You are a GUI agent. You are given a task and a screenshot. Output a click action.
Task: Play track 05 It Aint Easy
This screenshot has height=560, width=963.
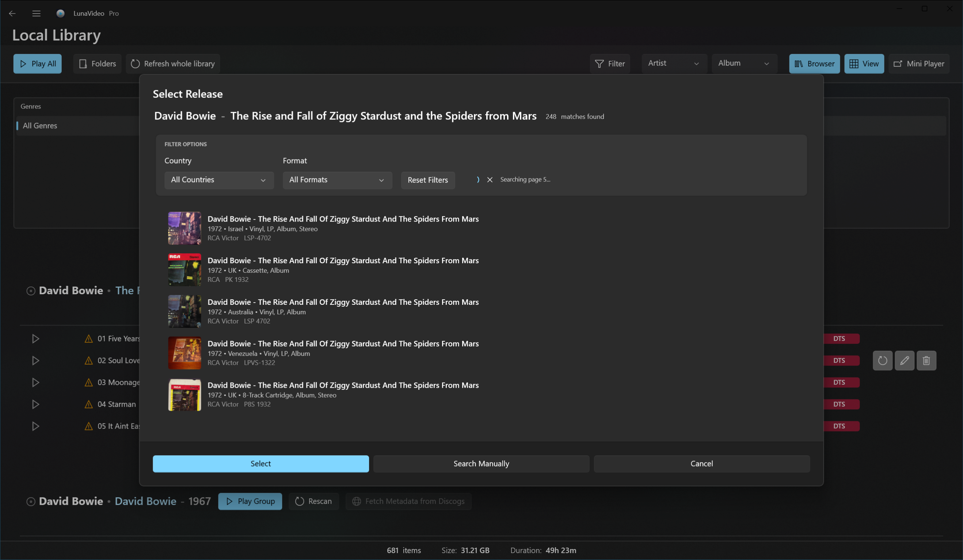click(x=35, y=426)
